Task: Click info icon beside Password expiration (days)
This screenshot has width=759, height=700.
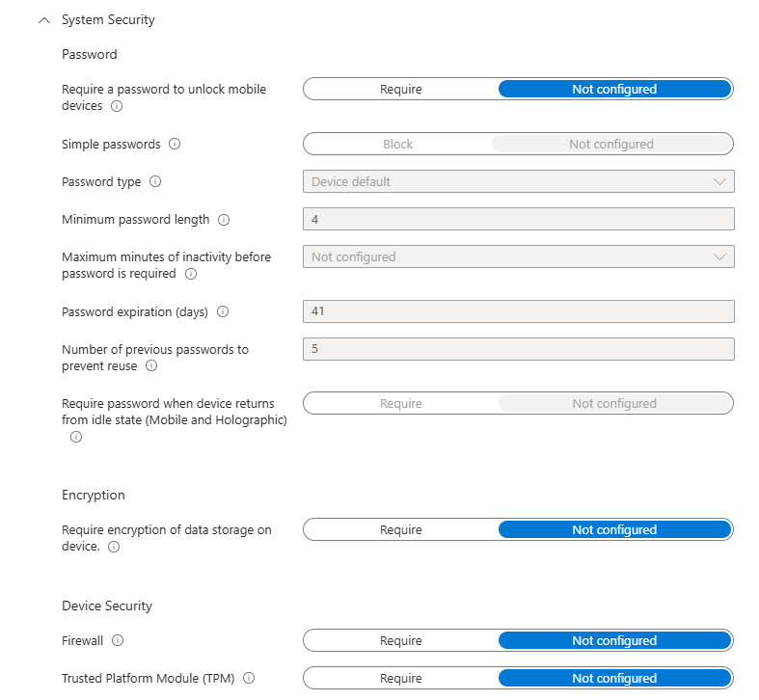Action: point(223,312)
